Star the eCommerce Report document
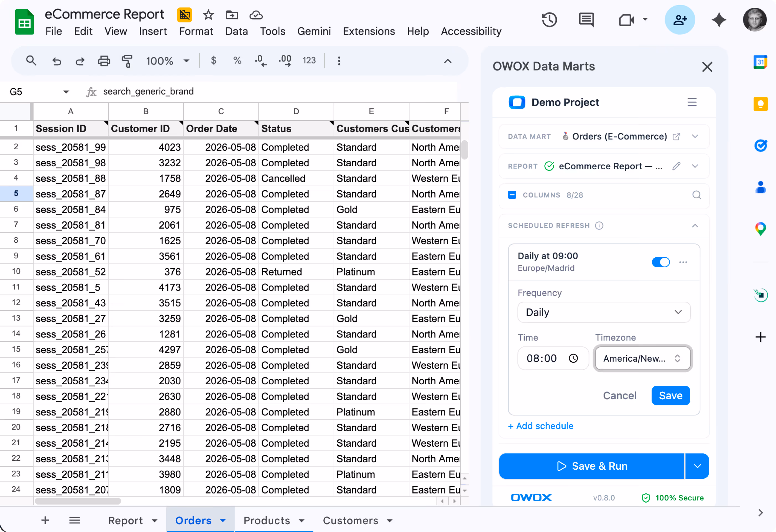Viewport: 776px width, 532px height. pos(208,15)
